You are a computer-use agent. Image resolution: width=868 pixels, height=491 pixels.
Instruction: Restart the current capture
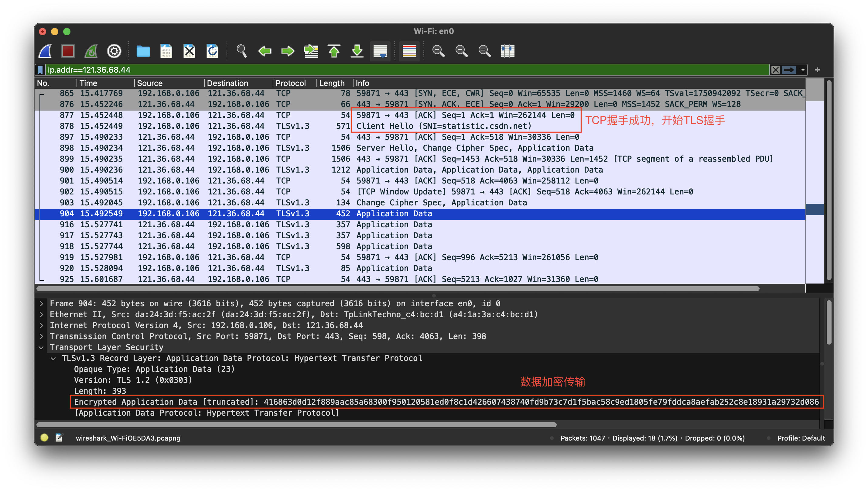(x=91, y=51)
